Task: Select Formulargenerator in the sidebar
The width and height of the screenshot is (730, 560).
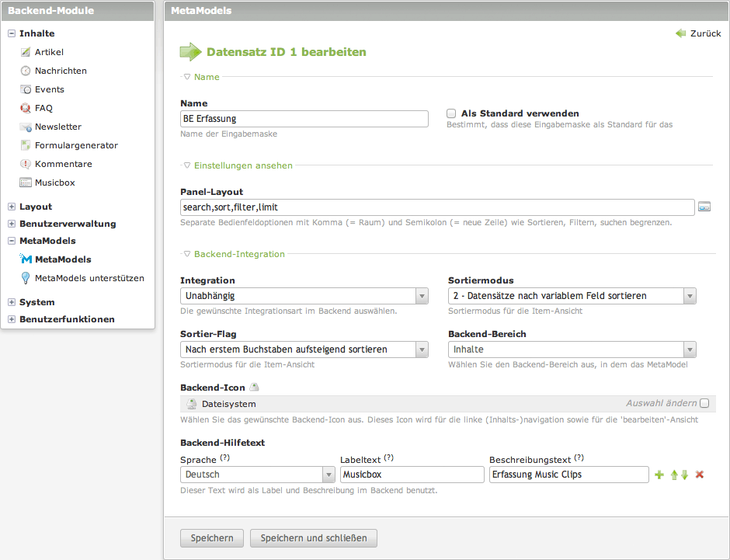Action: 76,145
